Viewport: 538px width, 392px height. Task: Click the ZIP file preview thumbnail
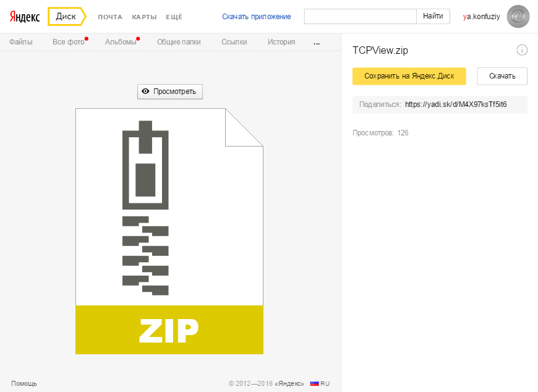(x=169, y=231)
